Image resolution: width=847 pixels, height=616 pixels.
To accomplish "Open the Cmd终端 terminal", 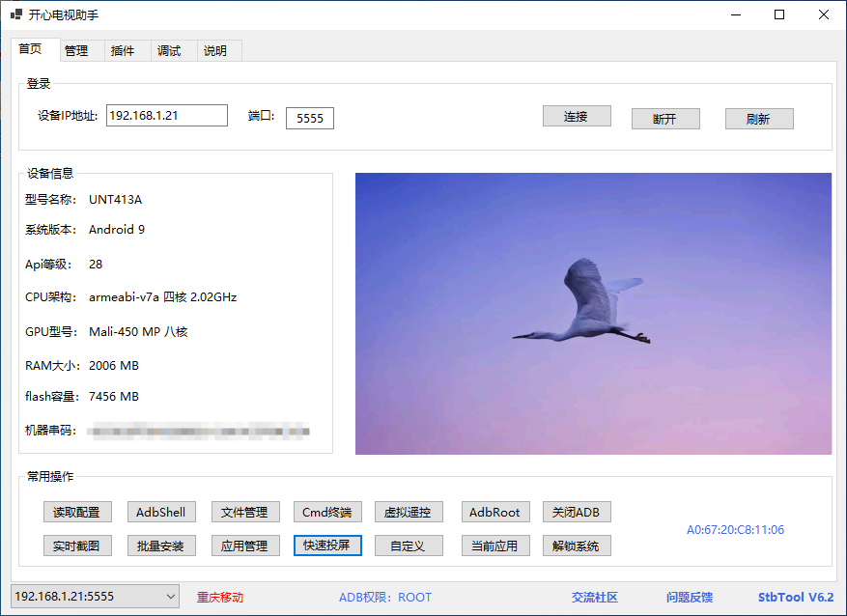I will pos(327,513).
